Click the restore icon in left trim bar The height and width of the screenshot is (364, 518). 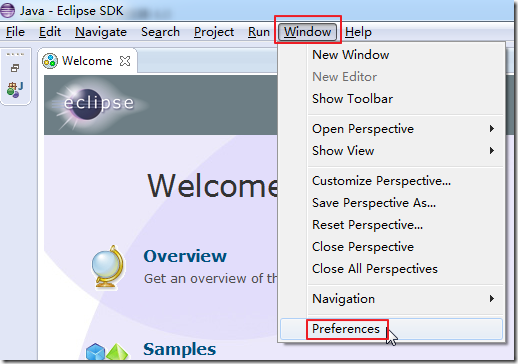15,68
